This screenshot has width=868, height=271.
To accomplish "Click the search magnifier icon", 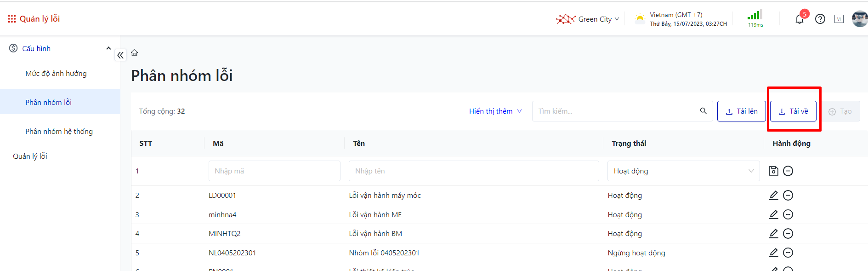I will (x=703, y=111).
